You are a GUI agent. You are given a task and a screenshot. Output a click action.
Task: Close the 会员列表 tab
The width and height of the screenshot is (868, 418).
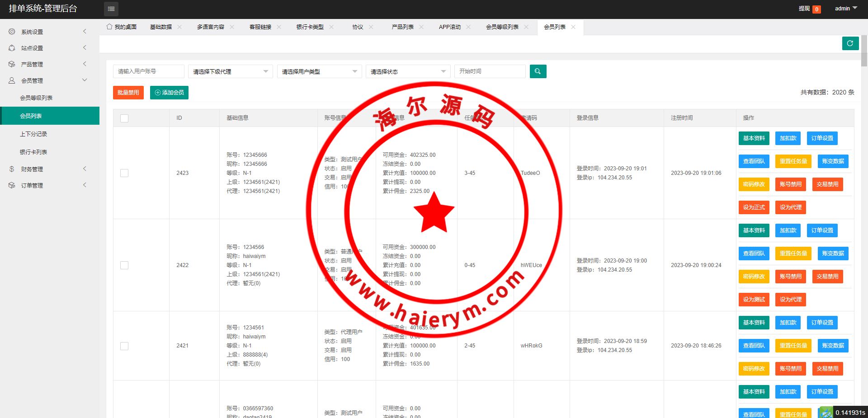click(573, 27)
